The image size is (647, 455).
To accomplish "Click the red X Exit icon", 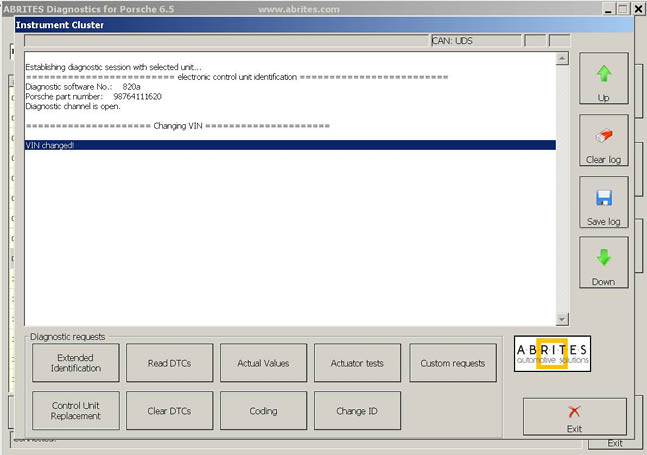I will point(574,411).
